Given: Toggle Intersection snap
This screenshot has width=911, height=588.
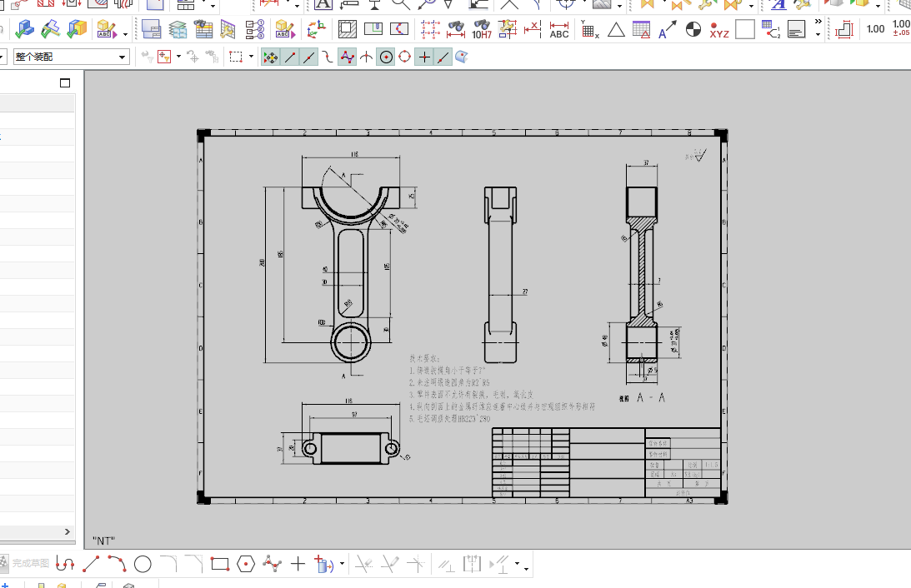Looking at the screenshot, I should tap(367, 57).
